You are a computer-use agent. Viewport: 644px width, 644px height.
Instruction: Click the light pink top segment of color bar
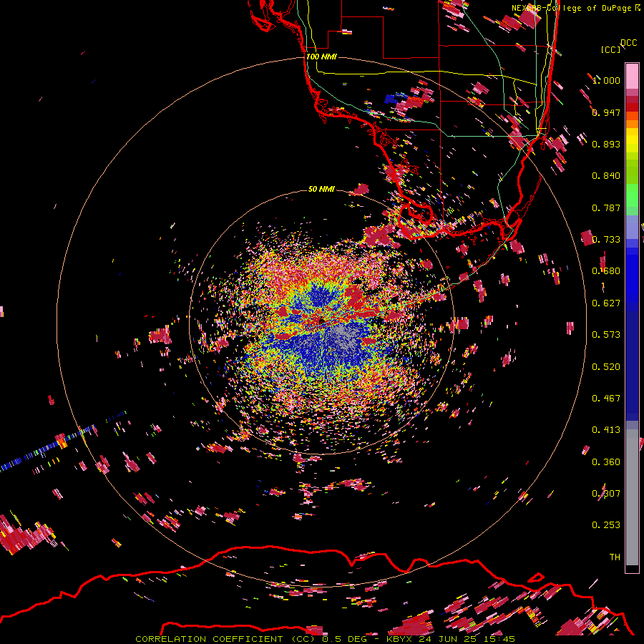click(x=632, y=76)
